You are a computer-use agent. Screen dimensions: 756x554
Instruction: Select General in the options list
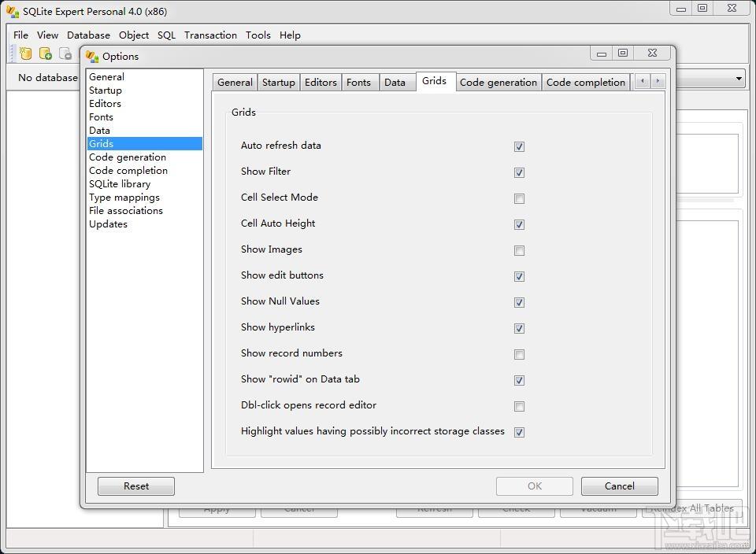click(x=145, y=77)
